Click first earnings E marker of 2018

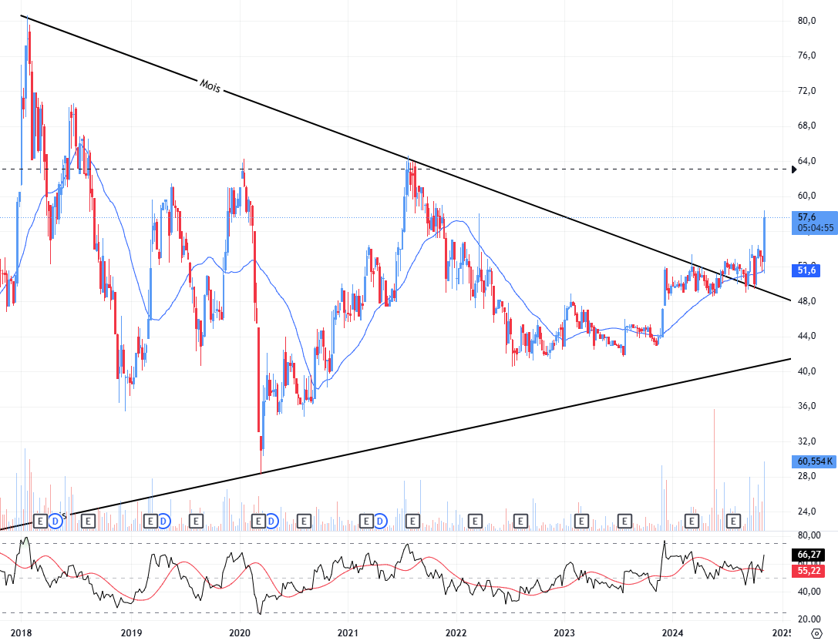[41, 521]
